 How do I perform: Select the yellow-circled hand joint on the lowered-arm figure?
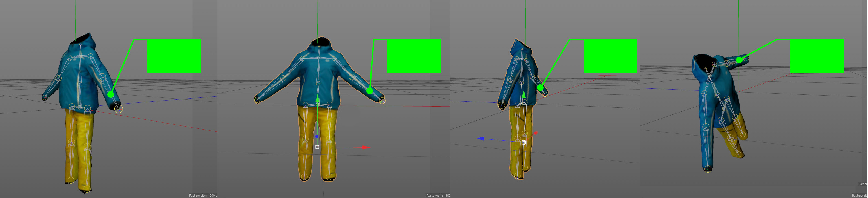pos(119,109)
